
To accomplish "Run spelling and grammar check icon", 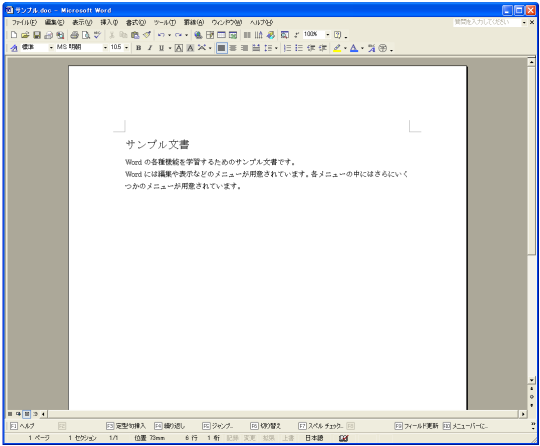I will tap(97, 35).
